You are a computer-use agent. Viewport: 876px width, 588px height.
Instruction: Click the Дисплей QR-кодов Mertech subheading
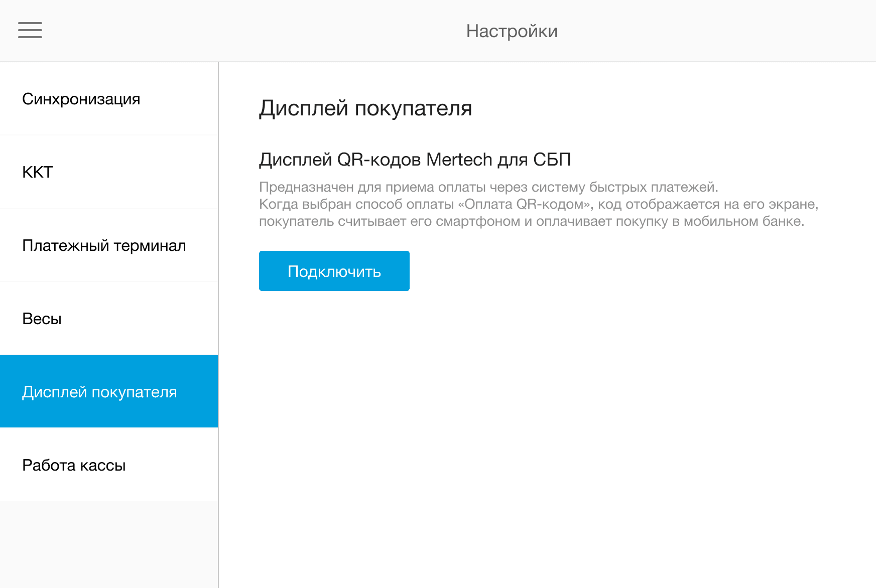click(415, 160)
